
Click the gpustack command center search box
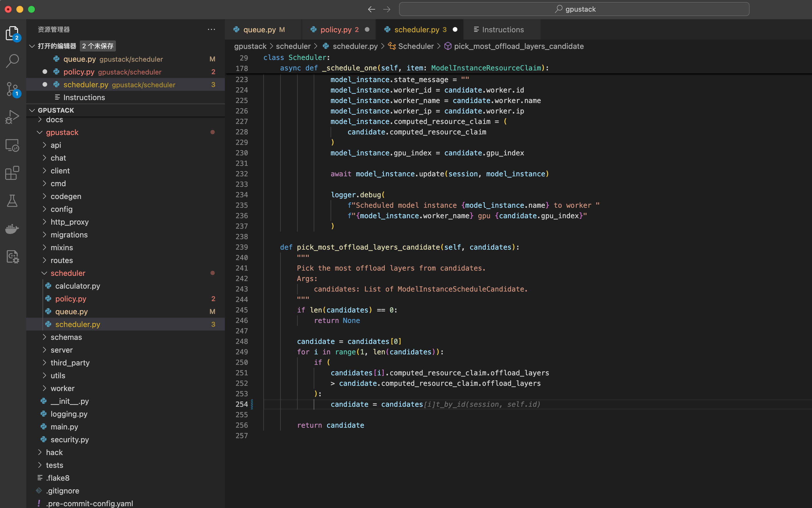click(573, 9)
